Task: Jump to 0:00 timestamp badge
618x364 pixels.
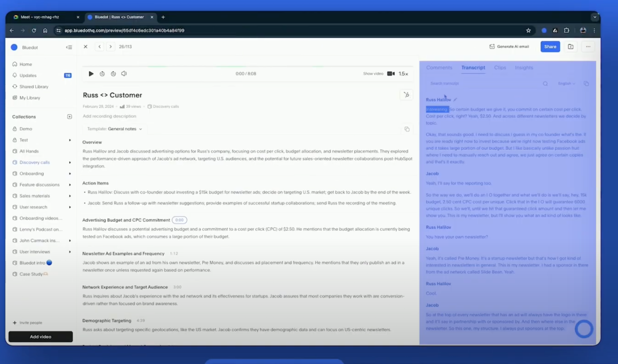Action: tap(179, 220)
